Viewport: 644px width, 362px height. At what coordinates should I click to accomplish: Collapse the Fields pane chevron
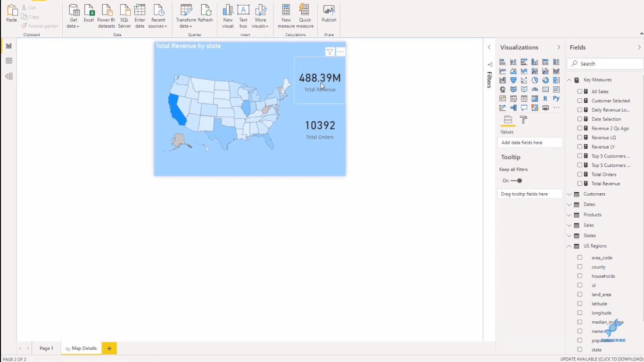[x=639, y=47]
